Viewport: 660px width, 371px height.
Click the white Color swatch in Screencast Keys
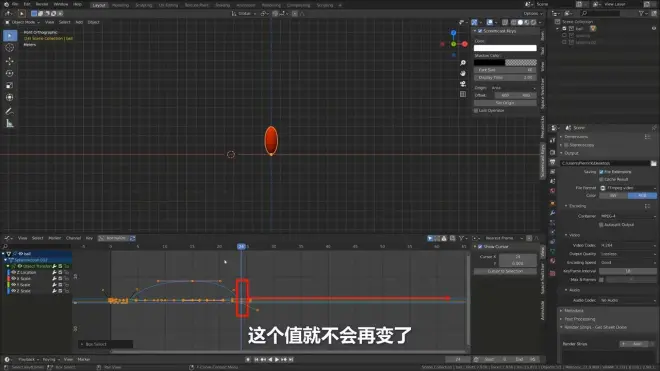[x=505, y=48]
